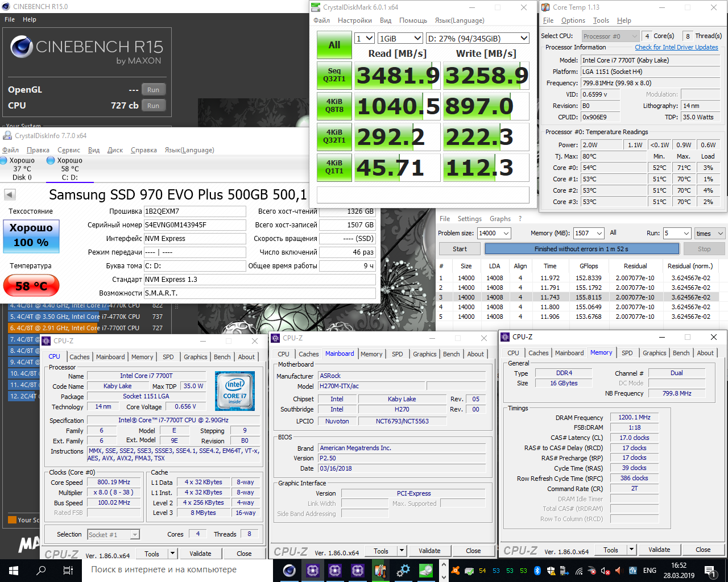The image size is (728, 582).
Task: Open the orange Avast tray icon
Action: pyautogui.click(x=455, y=571)
